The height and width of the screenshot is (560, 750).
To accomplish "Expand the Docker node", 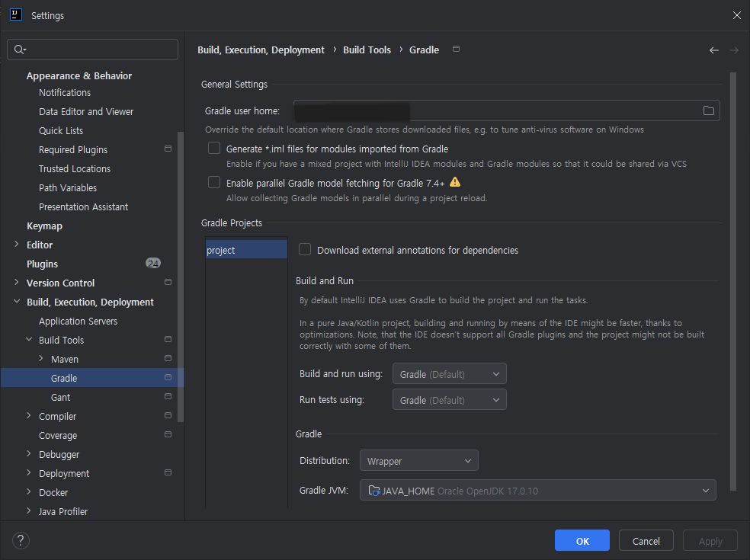I will (x=29, y=491).
